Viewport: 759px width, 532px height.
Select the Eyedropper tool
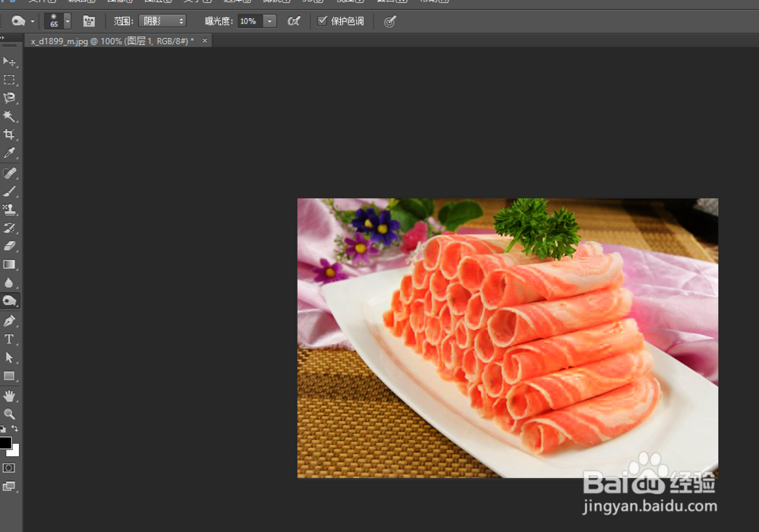pyautogui.click(x=9, y=153)
